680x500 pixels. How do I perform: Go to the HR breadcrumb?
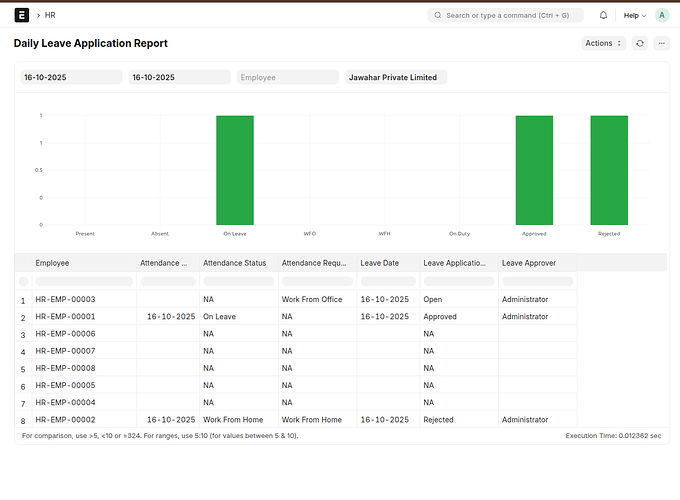tap(50, 16)
